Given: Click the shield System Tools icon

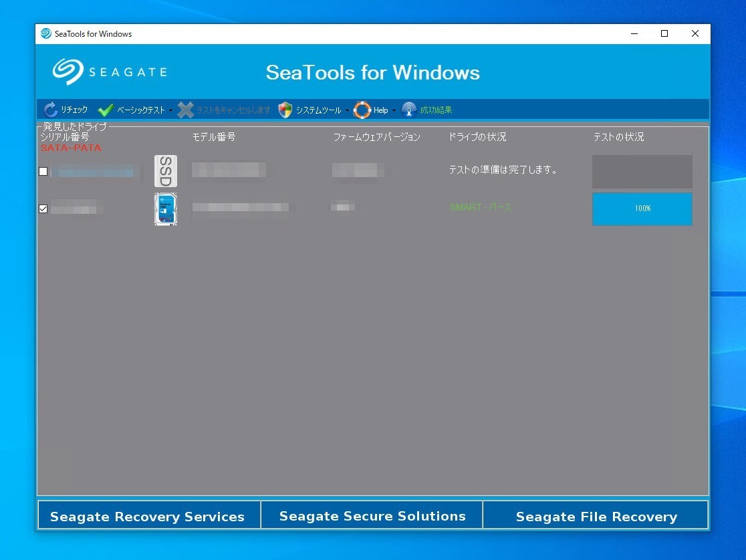Looking at the screenshot, I should (x=285, y=110).
